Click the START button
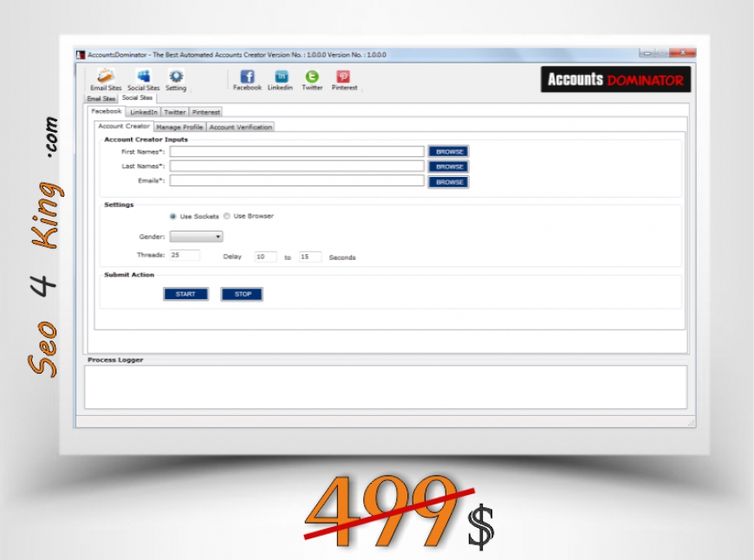This screenshot has width=754, height=560. (x=185, y=294)
